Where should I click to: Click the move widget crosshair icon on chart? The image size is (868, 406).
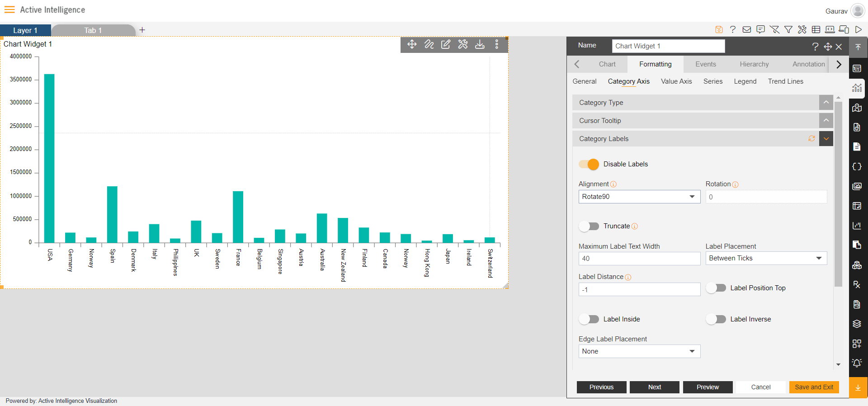coord(412,44)
